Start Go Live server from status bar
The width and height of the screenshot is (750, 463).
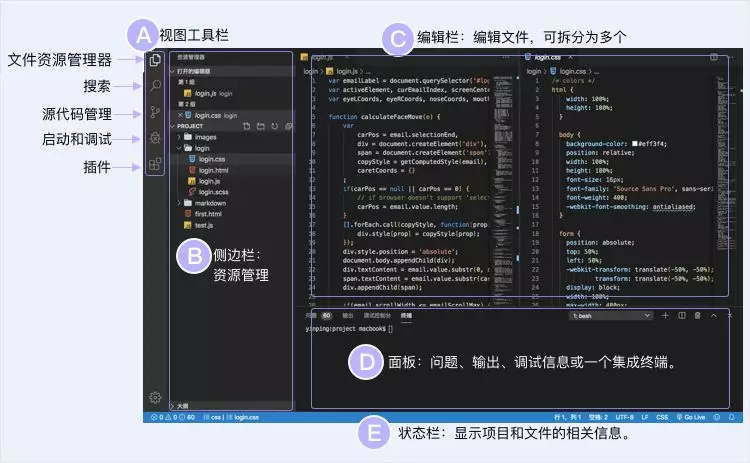(x=691, y=417)
